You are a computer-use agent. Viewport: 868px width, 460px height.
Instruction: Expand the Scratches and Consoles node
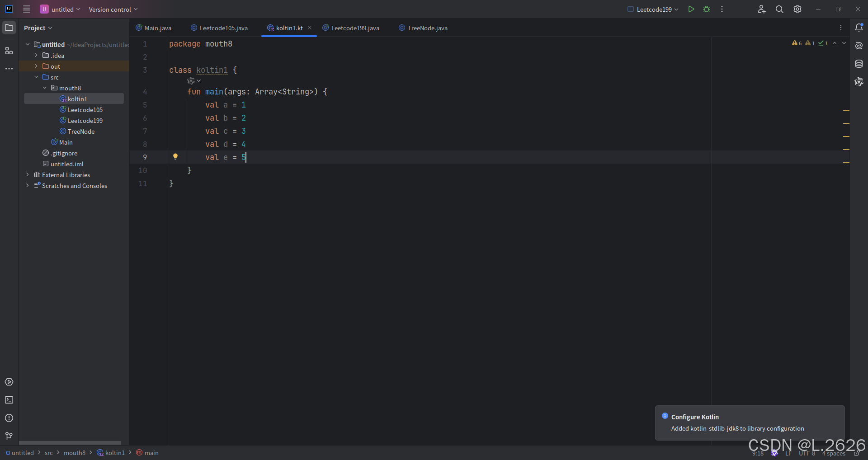click(28, 186)
